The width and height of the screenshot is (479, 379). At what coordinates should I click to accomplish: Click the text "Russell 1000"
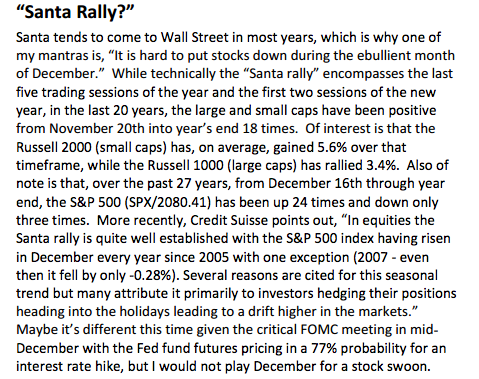point(186,165)
